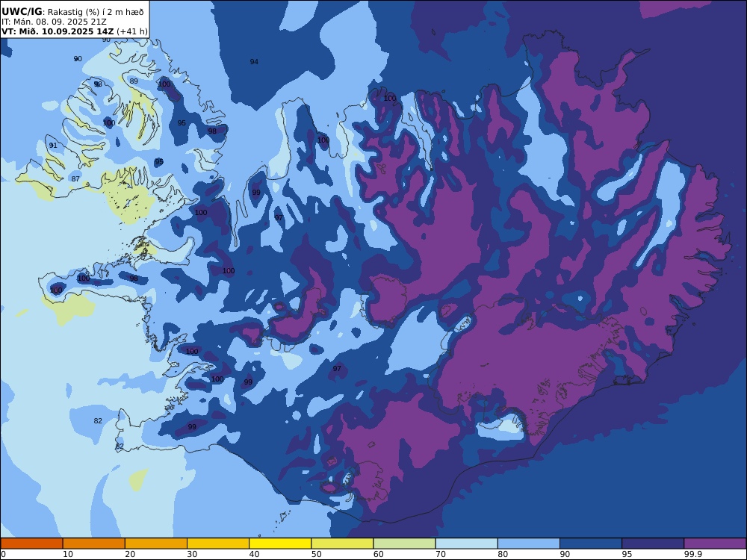The width and height of the screenshot is (747, 560).
Task: Click the 'VT: Mið. 10.09.2025 14Z' valid time
Action: [x=58, y=31]
